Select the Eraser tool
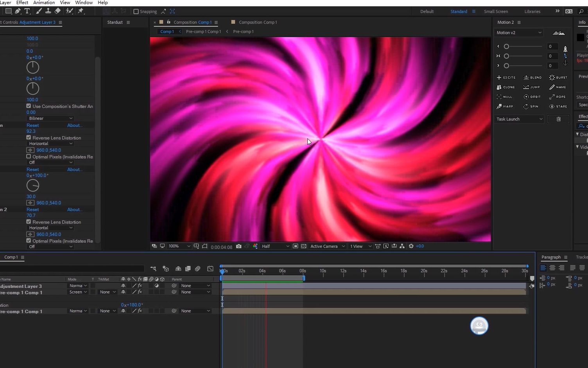The image size is (588, 368). pos(57,11)
